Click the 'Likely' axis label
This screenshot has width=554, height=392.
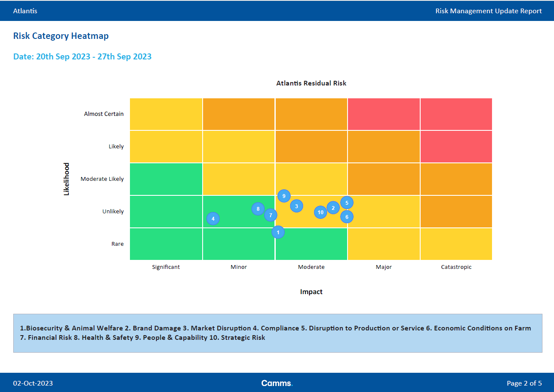click(x=116, y=146)
